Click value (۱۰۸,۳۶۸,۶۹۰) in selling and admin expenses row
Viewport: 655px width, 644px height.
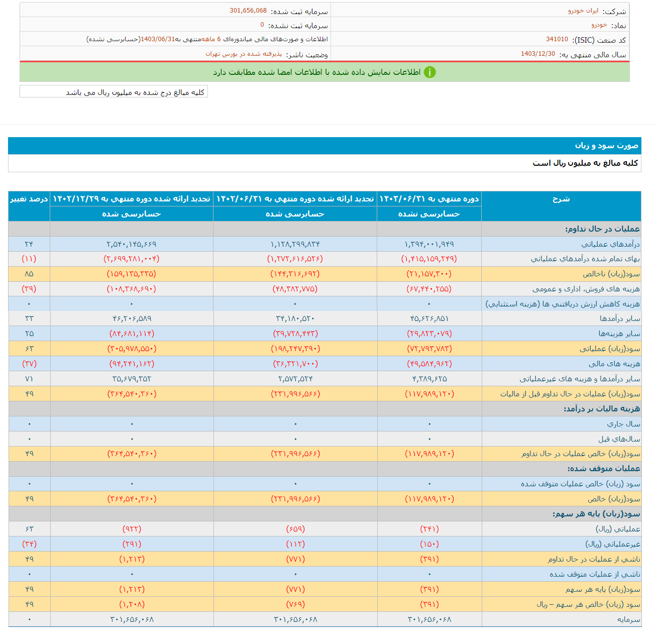point(132,289)
